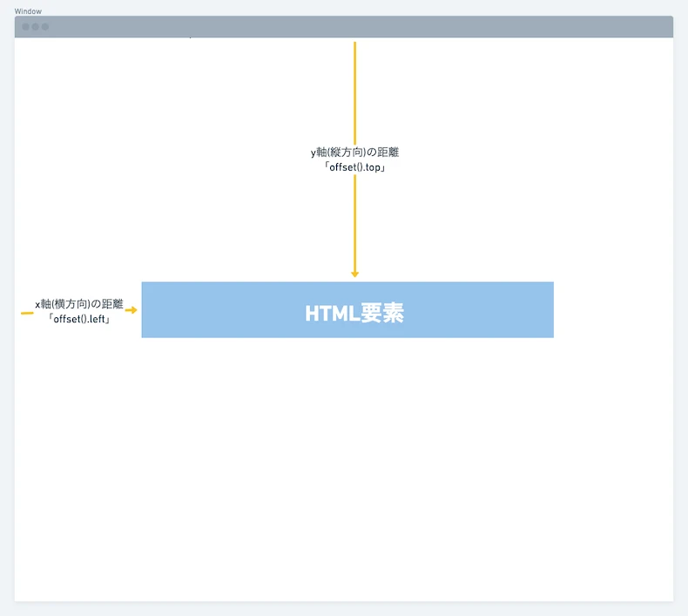688x616 pixels.
Task: Click the 'offset().top' label
Action: (x=354, y=167)
